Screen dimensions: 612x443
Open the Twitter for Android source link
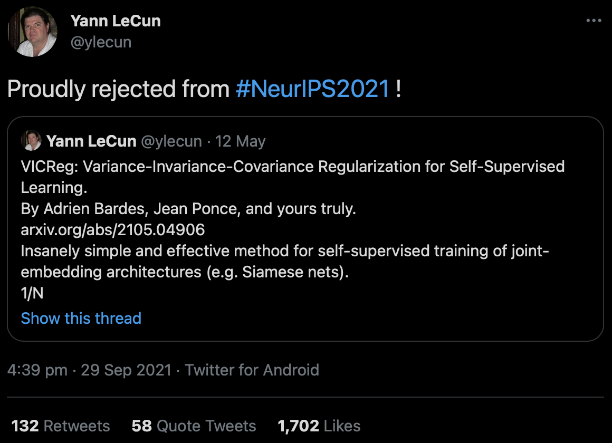[251, 370]
